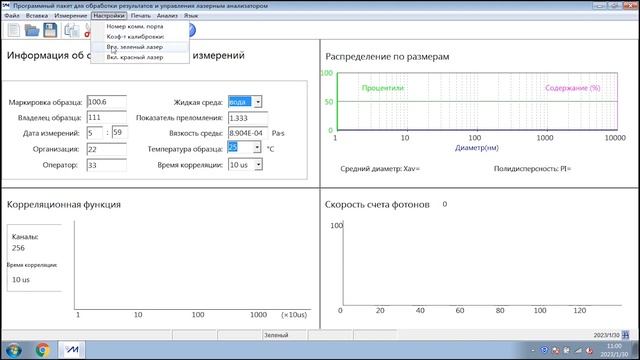
Task: Expand the Время корреляции dropdown arrow
Action: pyautogui.click(x=258, y=164)
